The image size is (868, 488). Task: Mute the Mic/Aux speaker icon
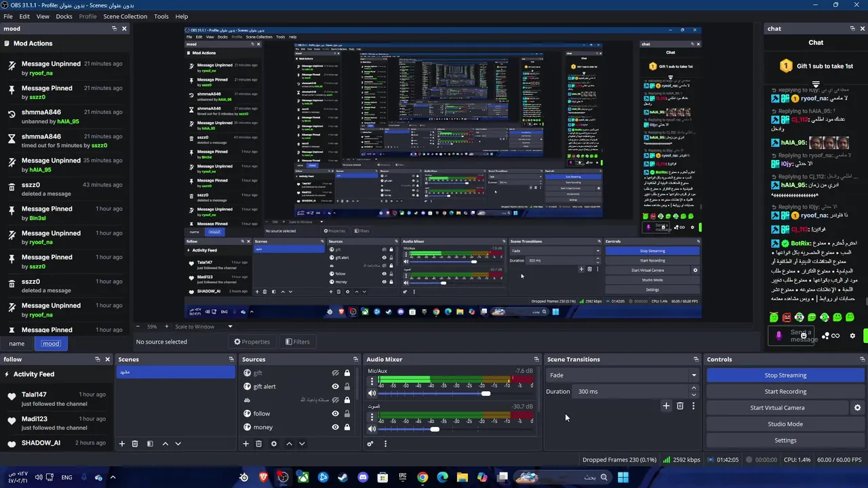click(x=372, y=393)
